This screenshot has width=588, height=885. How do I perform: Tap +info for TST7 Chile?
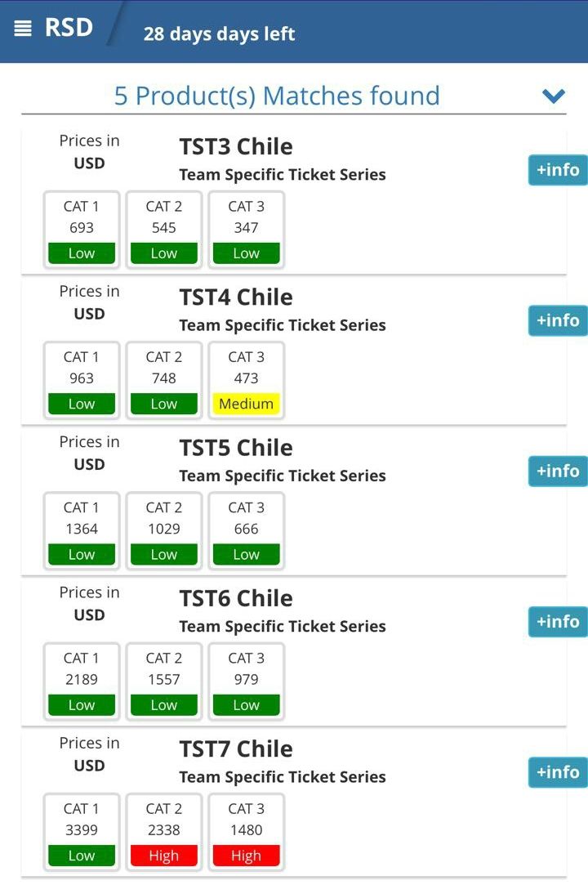(558, 772)
